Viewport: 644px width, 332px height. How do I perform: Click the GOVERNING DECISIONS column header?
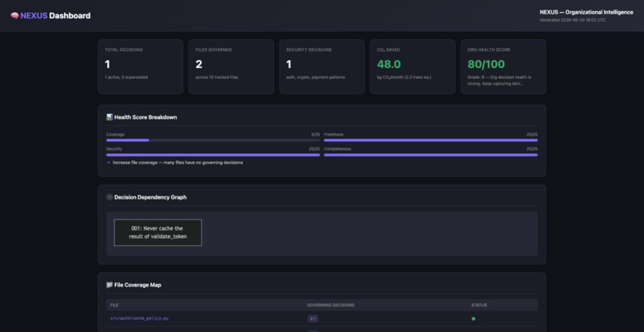coord(331,305)
